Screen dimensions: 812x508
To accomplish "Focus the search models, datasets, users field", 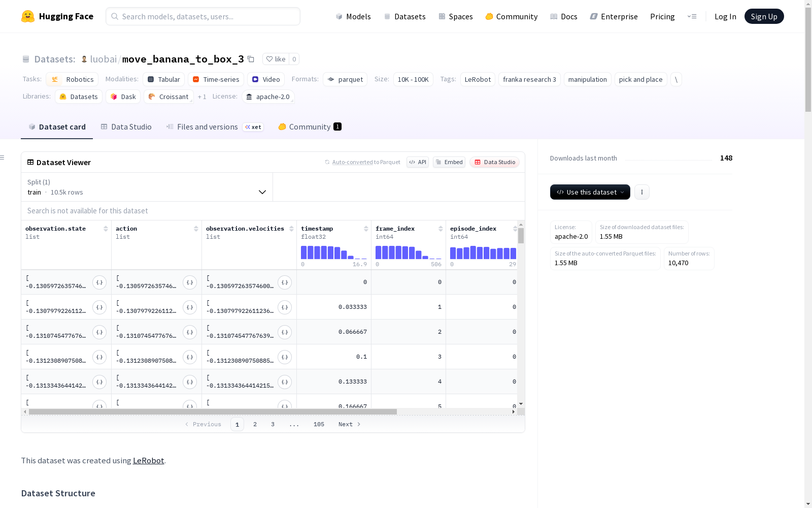I will tap(203, 16).
